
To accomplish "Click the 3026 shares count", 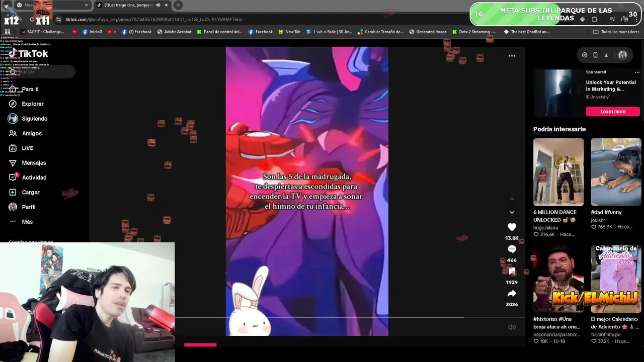I will 512,305.
